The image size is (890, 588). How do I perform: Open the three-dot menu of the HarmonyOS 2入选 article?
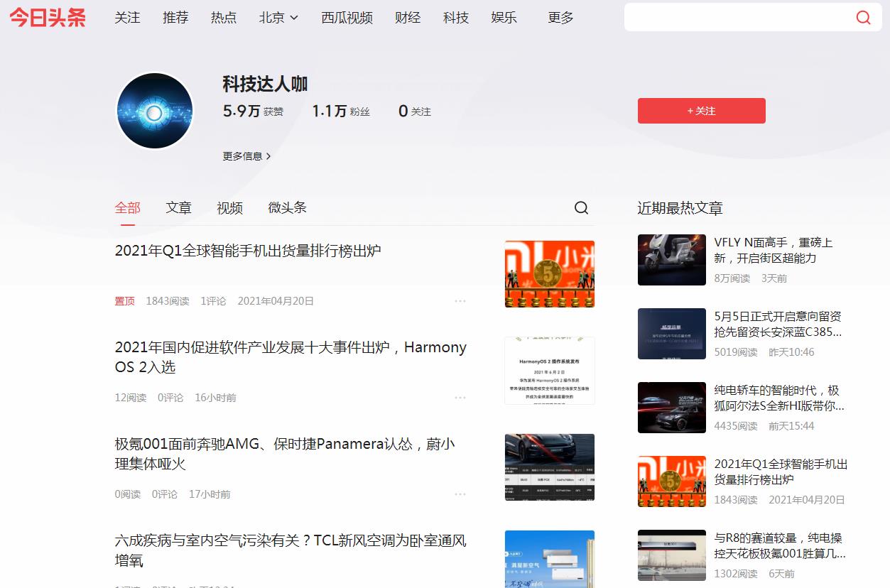460,398
